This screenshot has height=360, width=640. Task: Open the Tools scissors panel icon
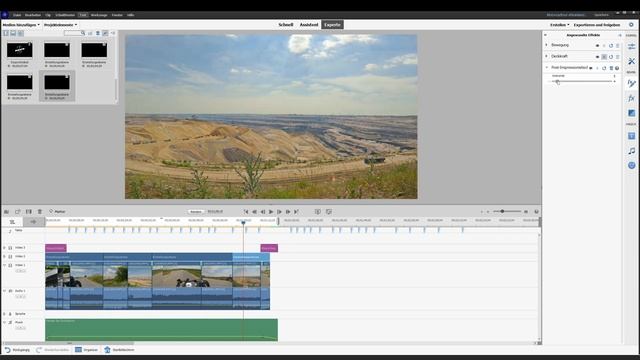(631, 61)
